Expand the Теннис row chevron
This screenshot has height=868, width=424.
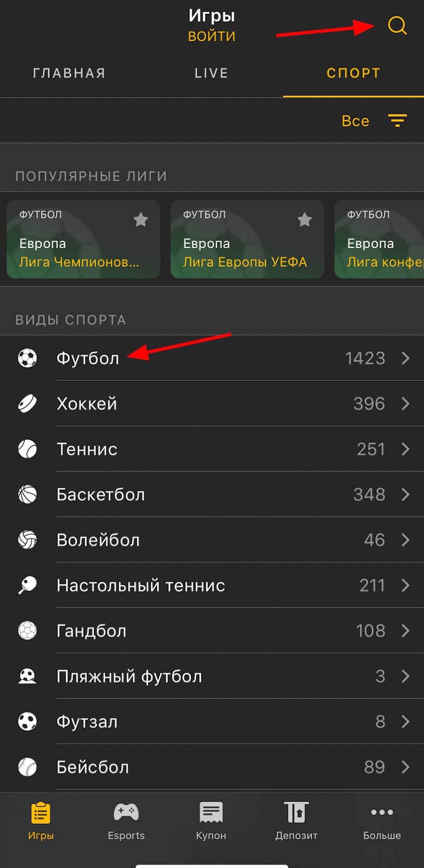406,449
